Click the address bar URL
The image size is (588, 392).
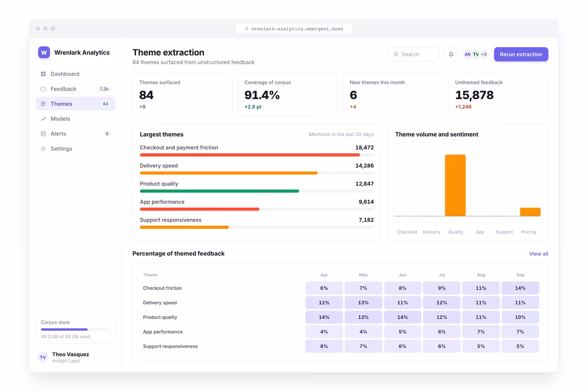tap(297, 29)
